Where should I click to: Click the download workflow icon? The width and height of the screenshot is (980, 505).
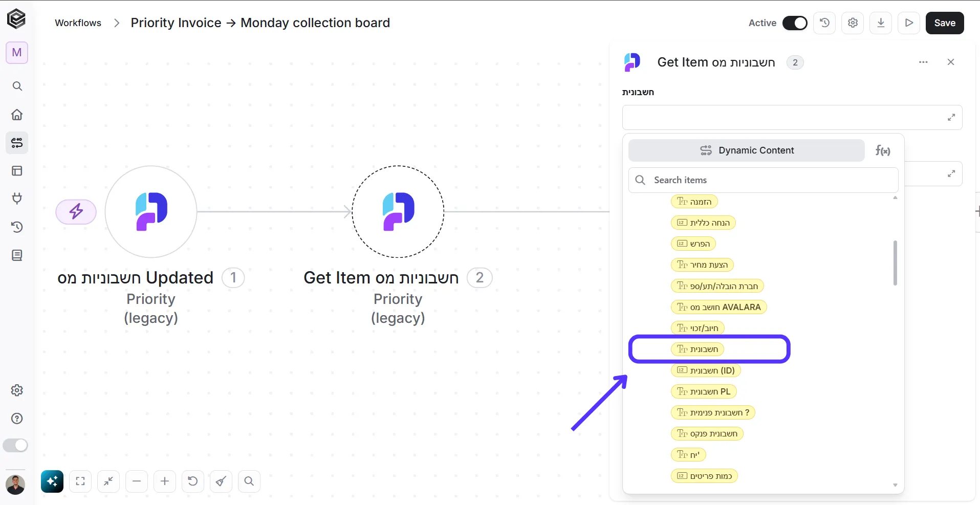(x=881, y=23)
